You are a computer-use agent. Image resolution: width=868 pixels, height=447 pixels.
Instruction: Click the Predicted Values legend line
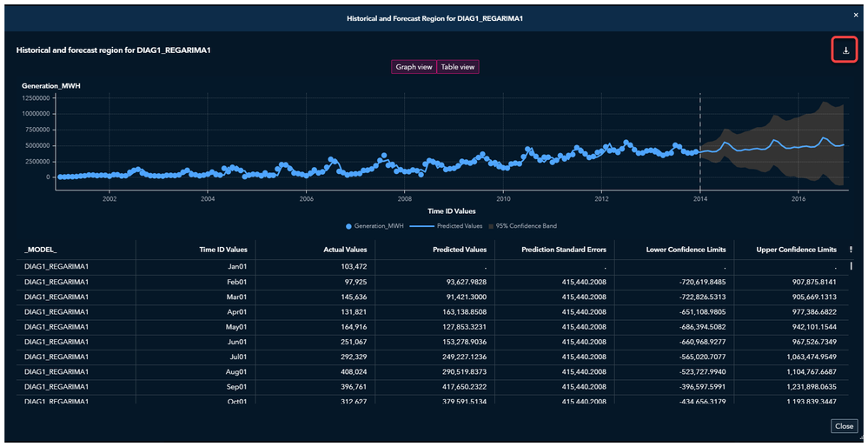[421, 227]
